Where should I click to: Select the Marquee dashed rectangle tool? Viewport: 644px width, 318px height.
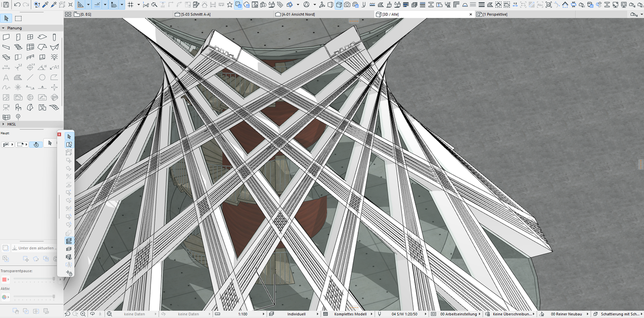tap(18, 18)
